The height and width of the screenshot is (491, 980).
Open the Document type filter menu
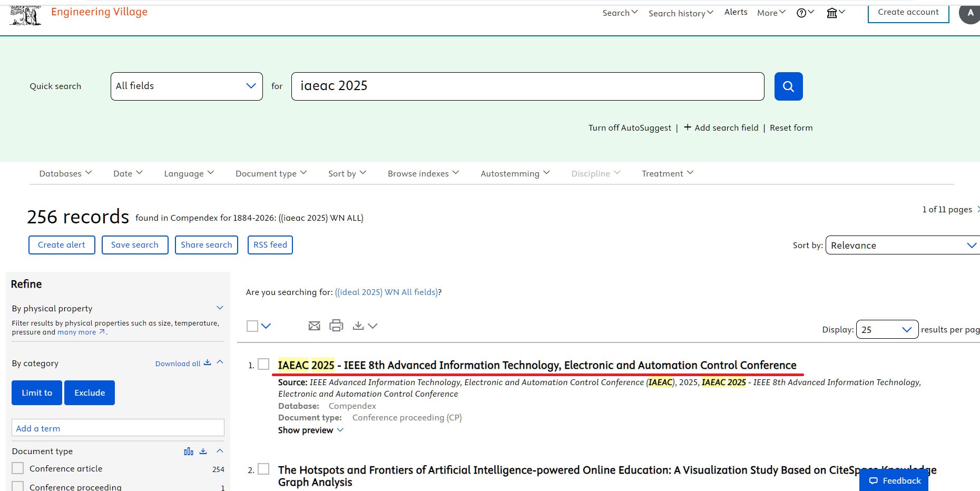[x=271, y=173]
